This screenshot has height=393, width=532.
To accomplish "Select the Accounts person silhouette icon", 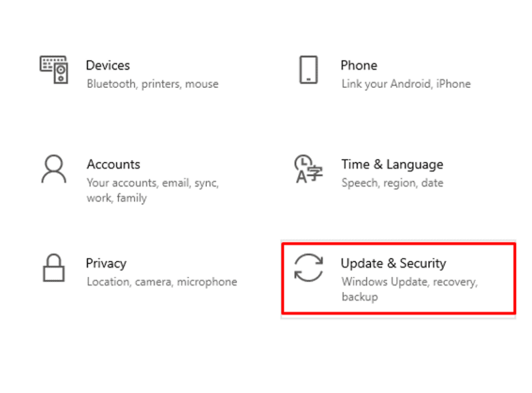I will pos(53,170).
